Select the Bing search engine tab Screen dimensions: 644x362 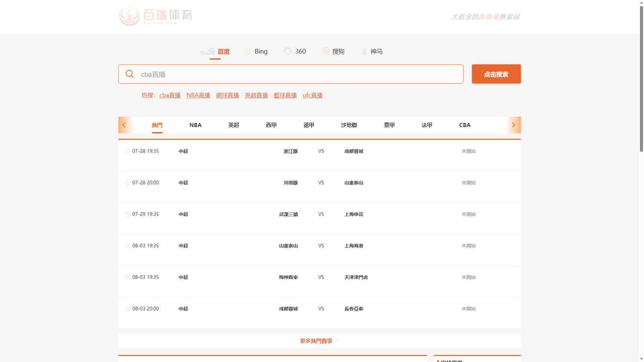click(x=256, y=51)
